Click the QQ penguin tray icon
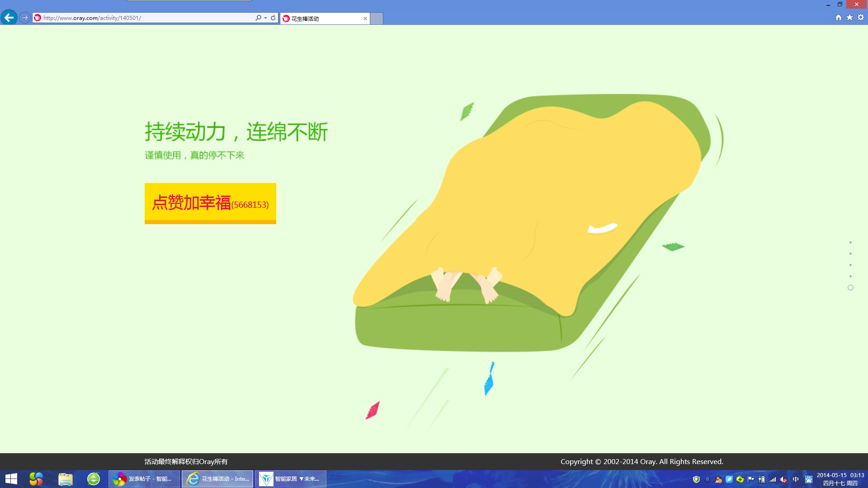868x488 pixels. point(718,479)
